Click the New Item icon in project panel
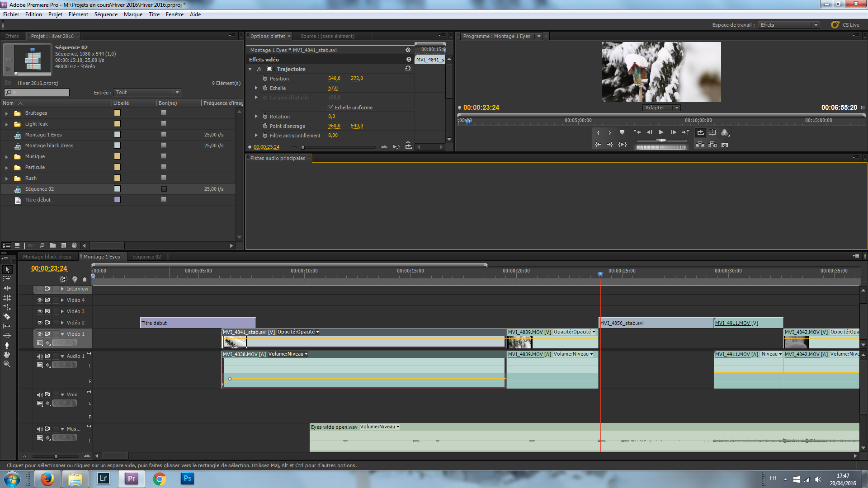 tap(64, 245)
